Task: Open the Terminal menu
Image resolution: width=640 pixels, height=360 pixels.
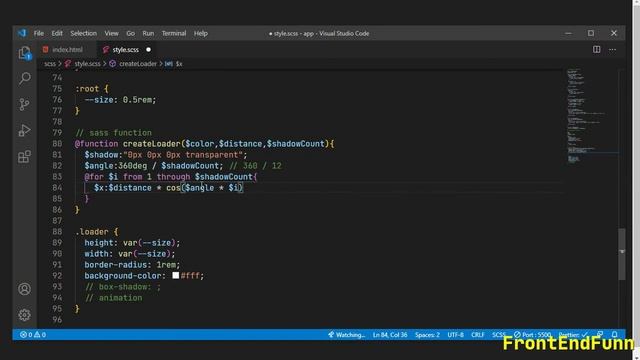Action: (174, 33)
